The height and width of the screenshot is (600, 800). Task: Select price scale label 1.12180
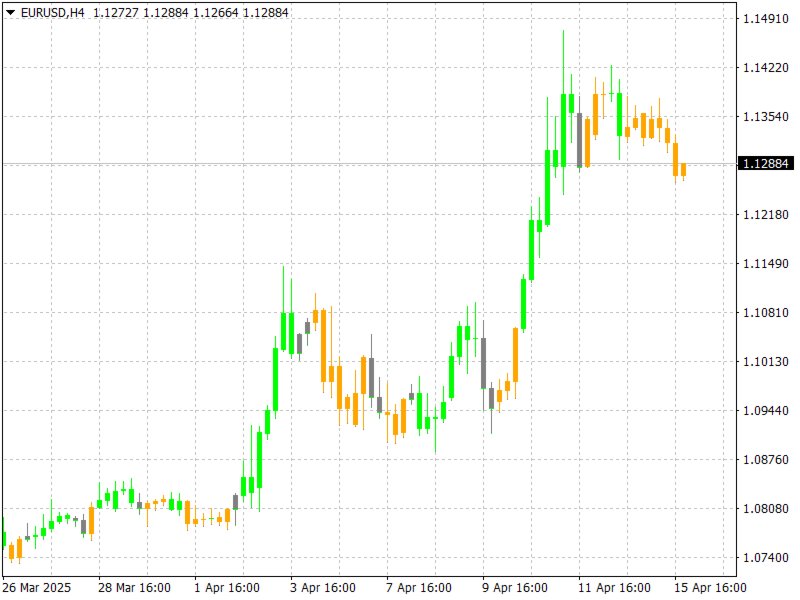(766, 215)
